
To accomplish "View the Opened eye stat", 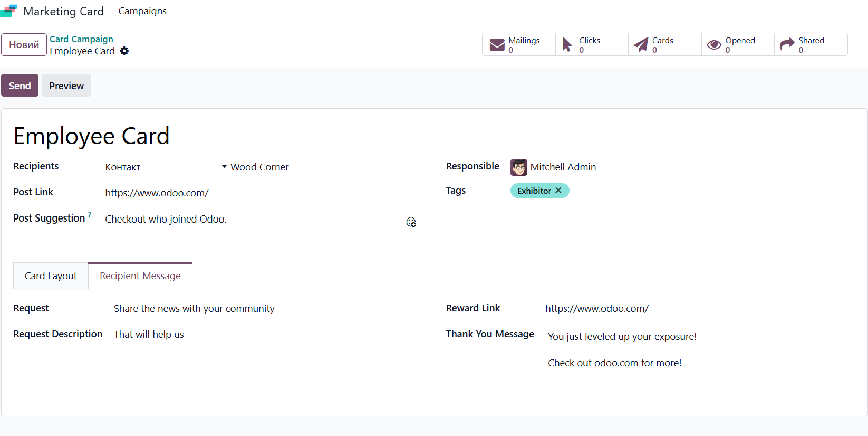I will tap(738, 44).
